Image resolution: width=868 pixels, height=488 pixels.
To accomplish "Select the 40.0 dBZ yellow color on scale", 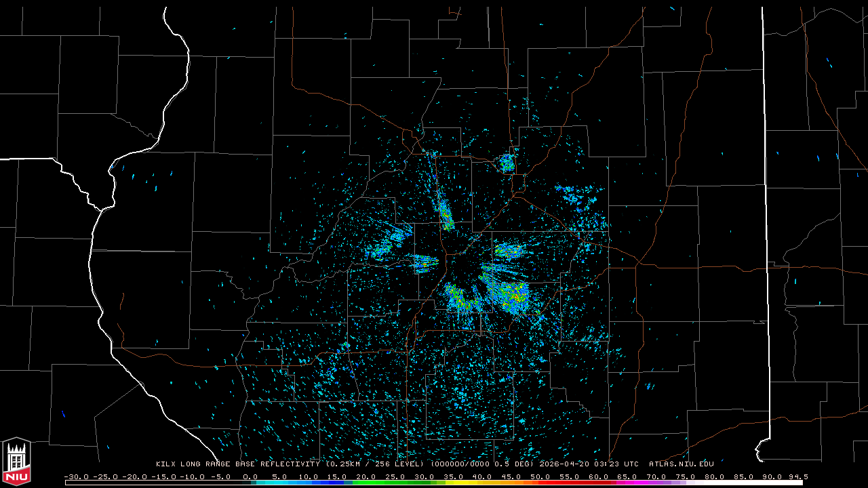I will pyautogui.click(x=483, y=483).
